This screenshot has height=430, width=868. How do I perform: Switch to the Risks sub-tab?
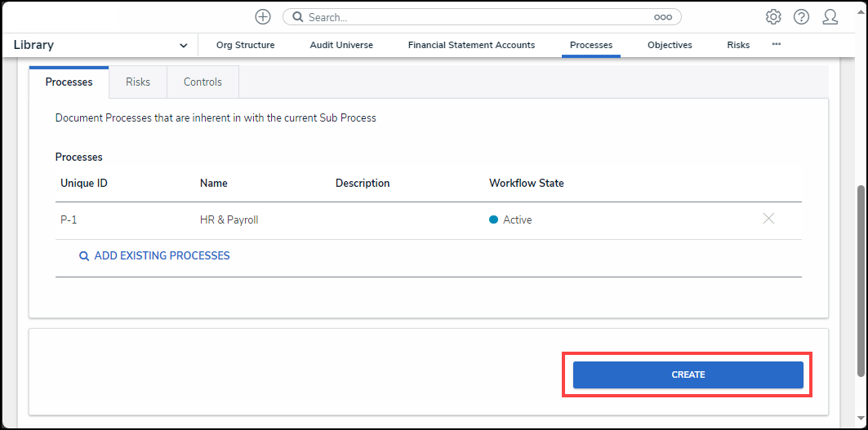pyautogui.click(x=138, y=82)
